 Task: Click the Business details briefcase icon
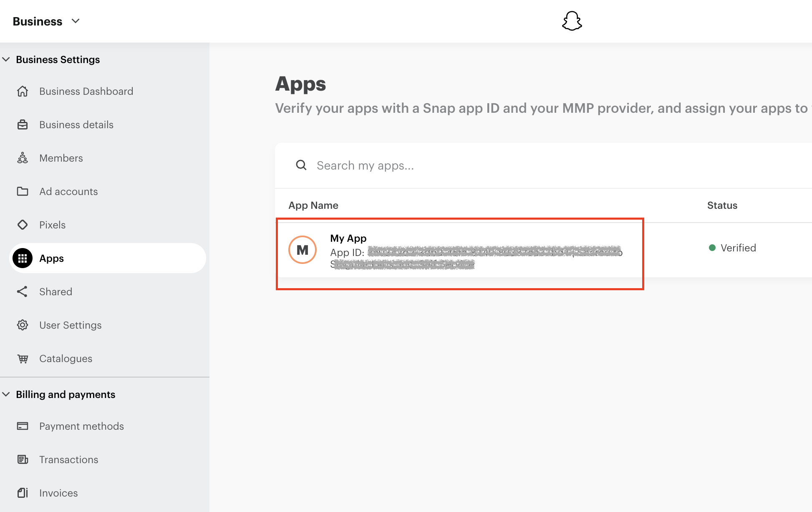(x=23, y=124)
